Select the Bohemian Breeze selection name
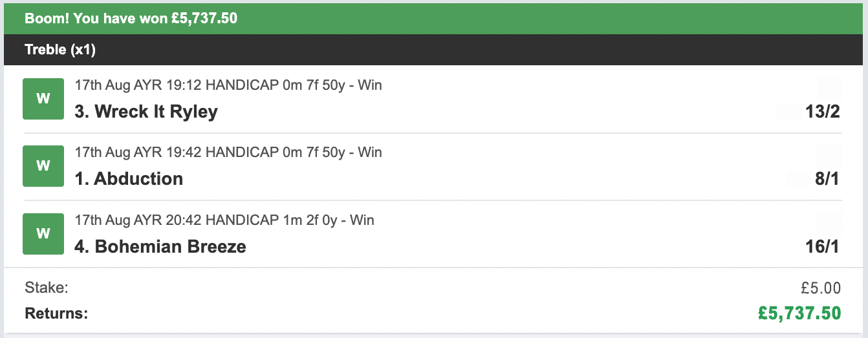 click(160, 247)
